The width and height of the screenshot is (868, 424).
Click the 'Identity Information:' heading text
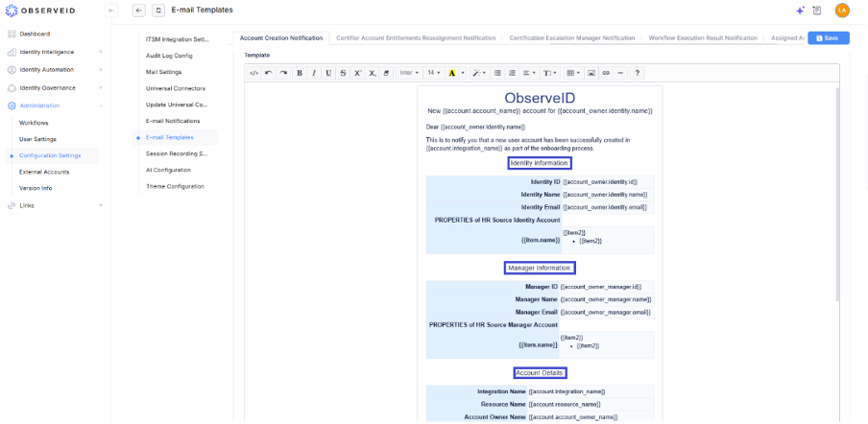tap(540, 163)
